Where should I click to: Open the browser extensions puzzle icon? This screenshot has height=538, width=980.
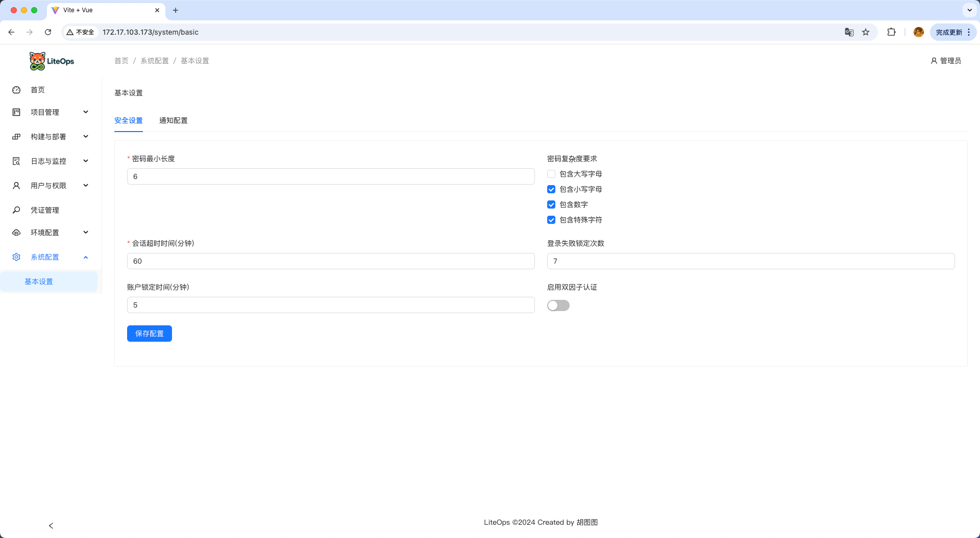(x=891, y=32)
